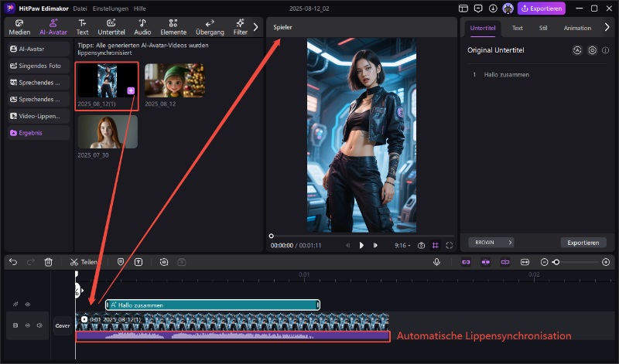Click the subtitle translate icon

(x=577, y=50)
